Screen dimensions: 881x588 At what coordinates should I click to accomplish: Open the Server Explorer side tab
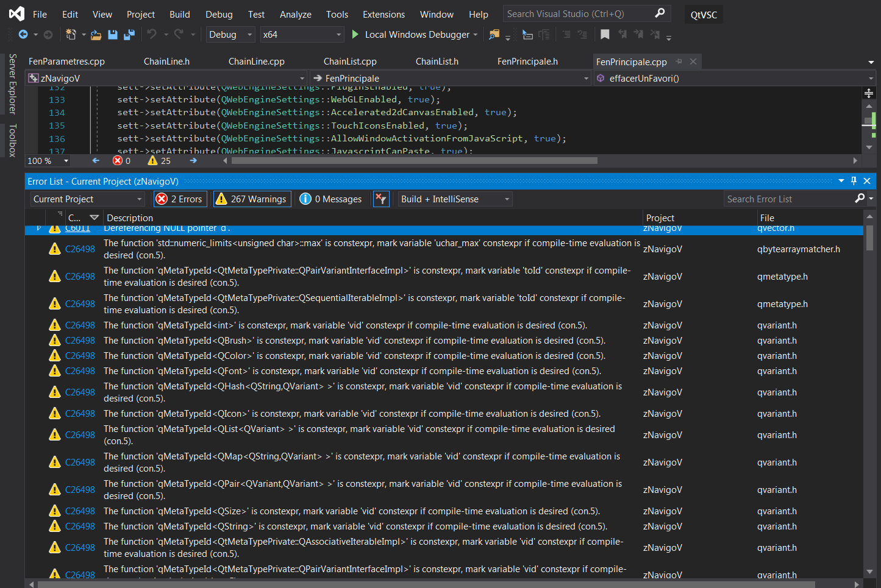click(12, 84)
